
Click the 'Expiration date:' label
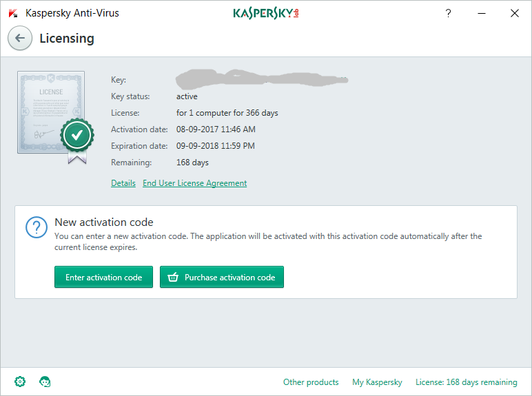(x=139, y=146)
